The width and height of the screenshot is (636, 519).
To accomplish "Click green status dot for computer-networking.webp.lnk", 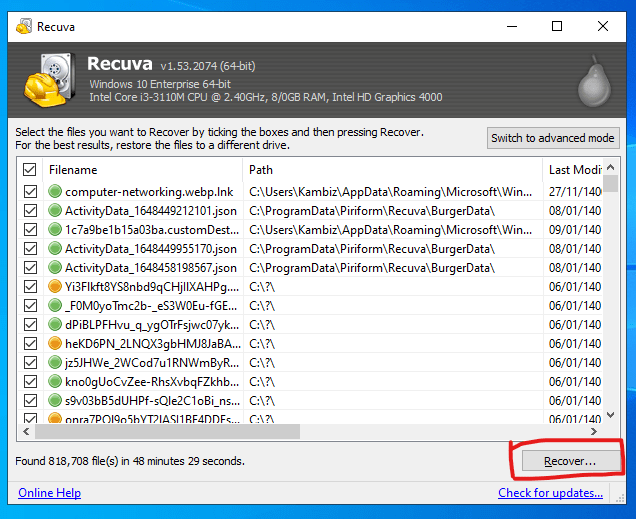I will point(55,191).
